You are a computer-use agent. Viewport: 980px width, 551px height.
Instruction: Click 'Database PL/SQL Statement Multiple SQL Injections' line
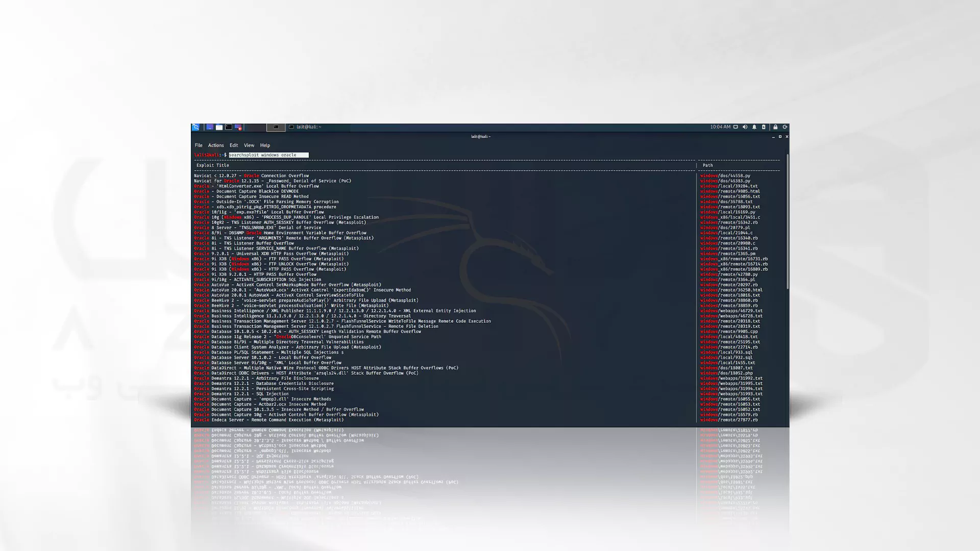pos(269,353)
